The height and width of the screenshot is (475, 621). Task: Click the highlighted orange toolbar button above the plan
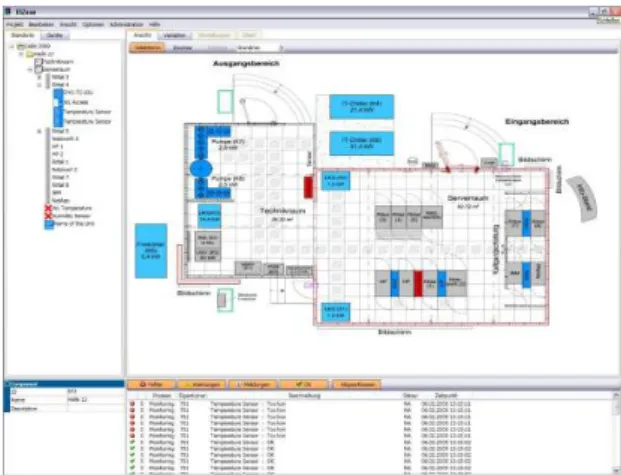(x=147, y=48)
